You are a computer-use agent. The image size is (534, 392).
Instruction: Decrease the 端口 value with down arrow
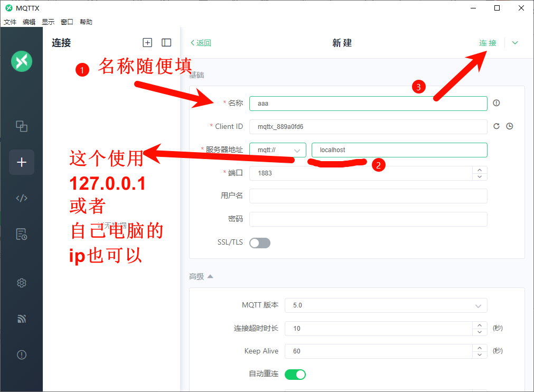[480, 177]
